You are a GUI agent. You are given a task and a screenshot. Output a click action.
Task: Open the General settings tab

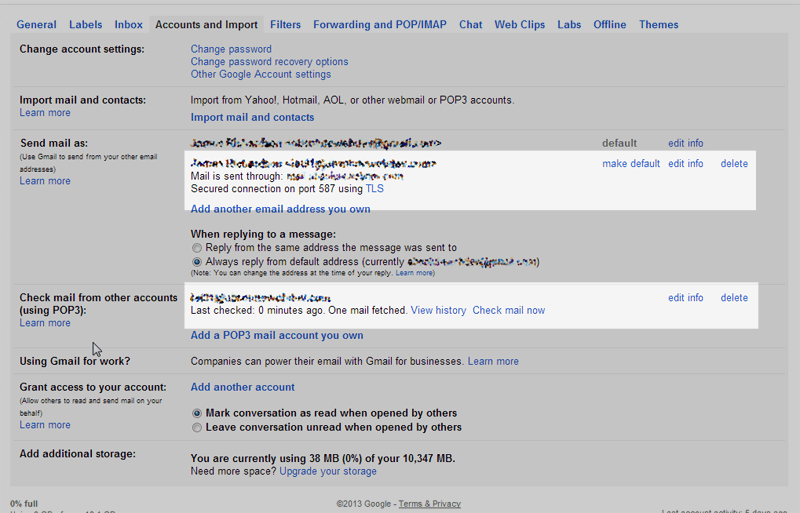click(x=36, y=25)
